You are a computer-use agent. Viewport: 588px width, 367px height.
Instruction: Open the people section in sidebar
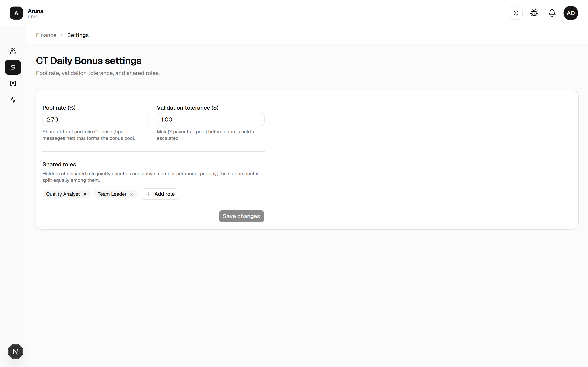pos(13,51)
